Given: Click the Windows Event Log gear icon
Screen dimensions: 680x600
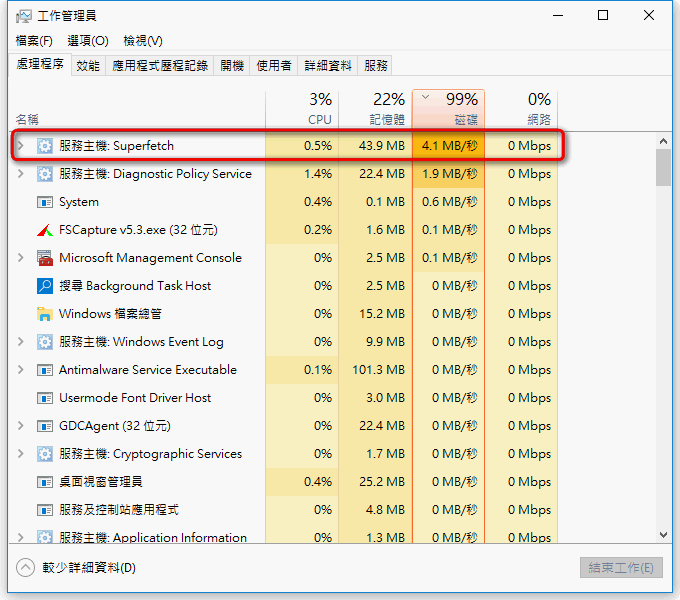Looking at the screenshot, I should click(45, 342).
